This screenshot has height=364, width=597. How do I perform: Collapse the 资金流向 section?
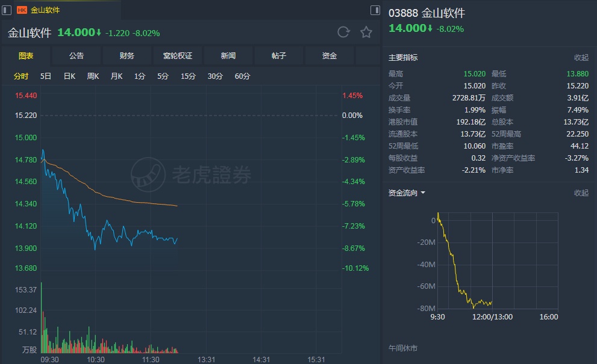click(x=581, y=193)
